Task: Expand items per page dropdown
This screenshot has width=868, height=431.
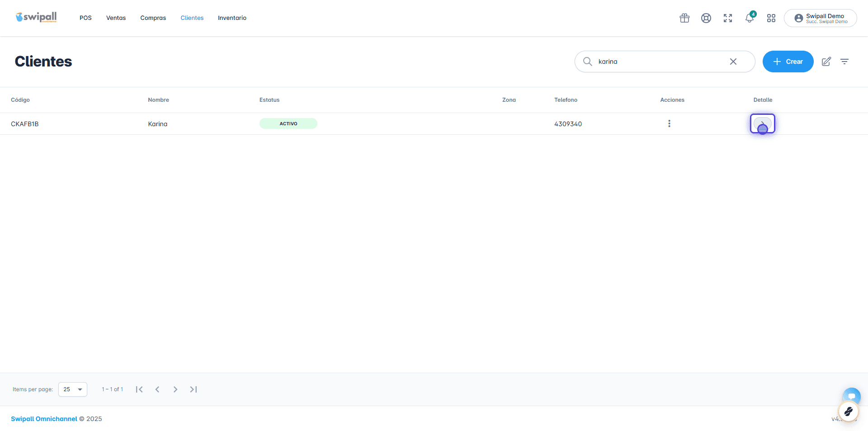Action: (73, 389)
